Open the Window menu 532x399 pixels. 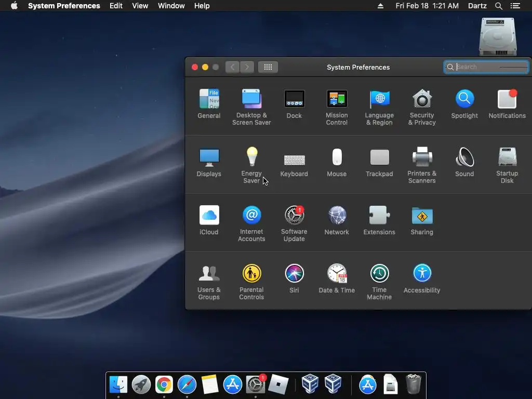pos(171,6)
